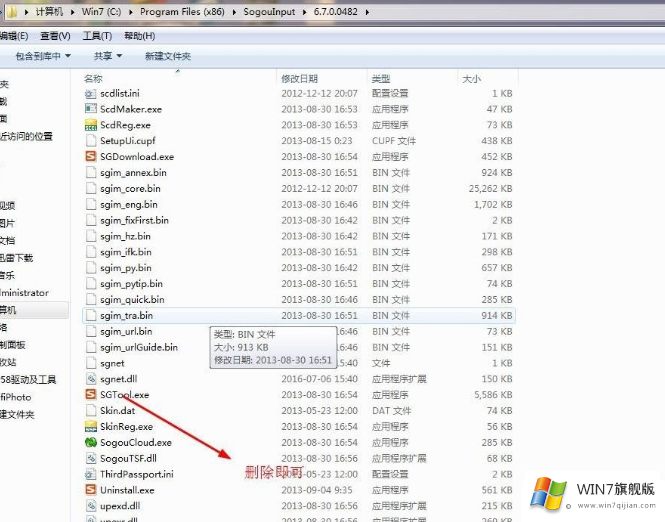Sort by the 修改日期 column header
This screenshot has height=522, width=665.
click(300, 78)
